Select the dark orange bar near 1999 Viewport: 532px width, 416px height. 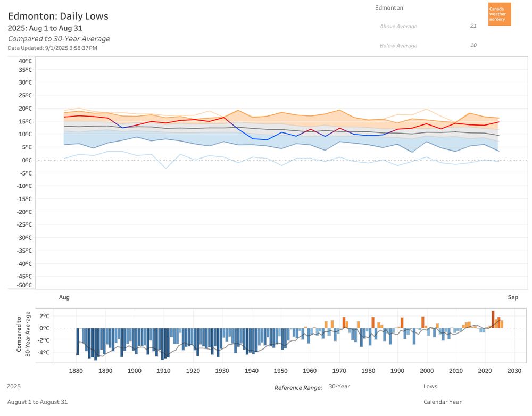[423, 322]
